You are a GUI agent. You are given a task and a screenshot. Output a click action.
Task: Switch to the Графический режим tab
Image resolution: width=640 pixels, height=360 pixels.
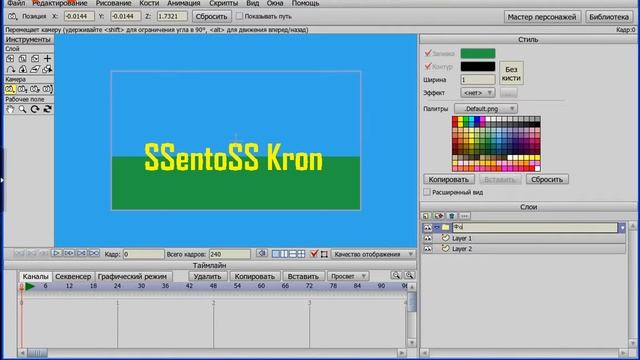132,276
